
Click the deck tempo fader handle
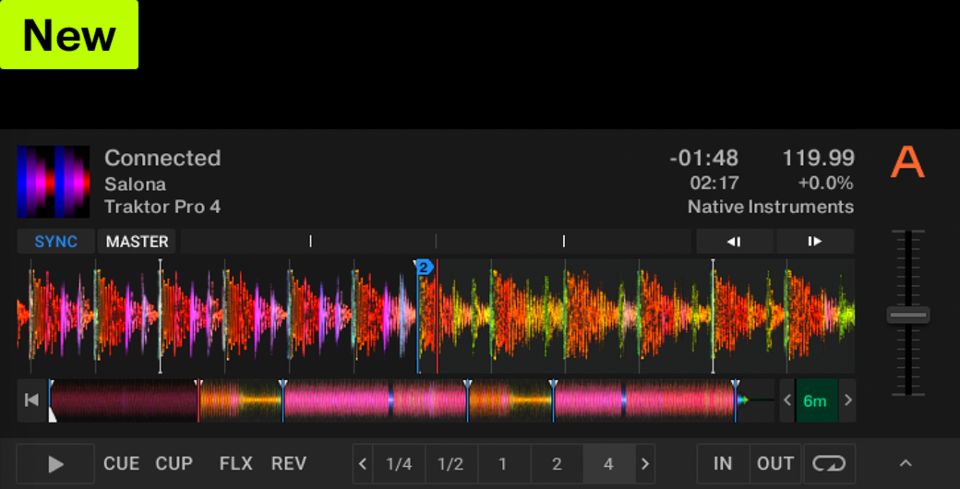(x=908, y=315)
